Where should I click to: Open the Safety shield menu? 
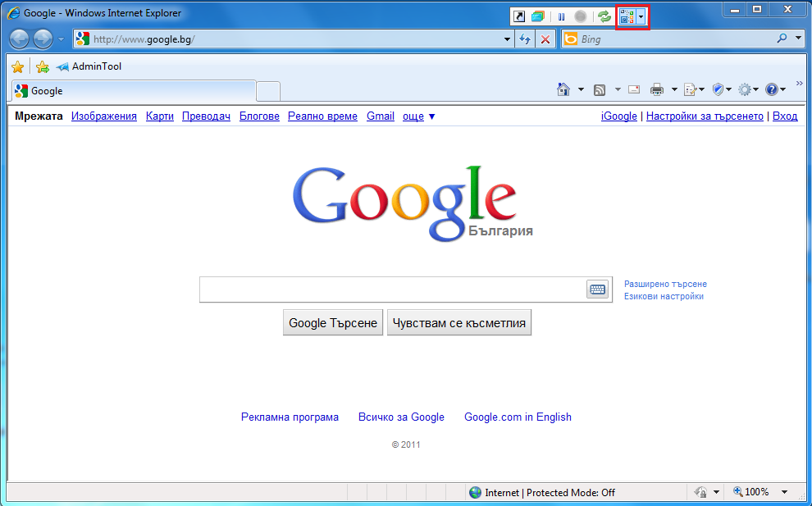pyautogui.click(x=722, y=90)
